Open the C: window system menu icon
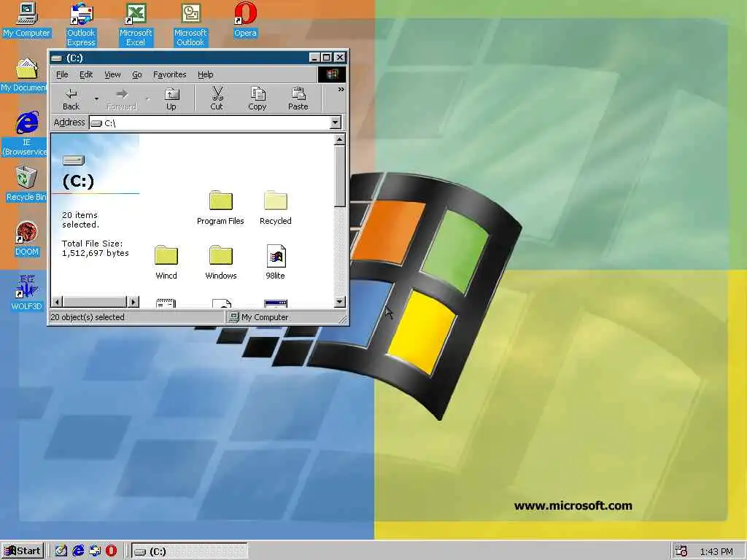Image resolution: width=747 pixels, height=560 pixels. tap(57, 58)
